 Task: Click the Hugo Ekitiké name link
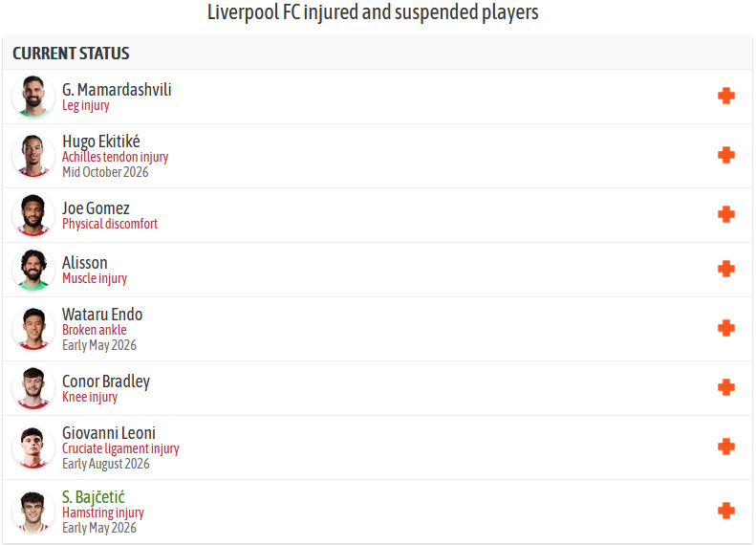[x=101, y=142]
